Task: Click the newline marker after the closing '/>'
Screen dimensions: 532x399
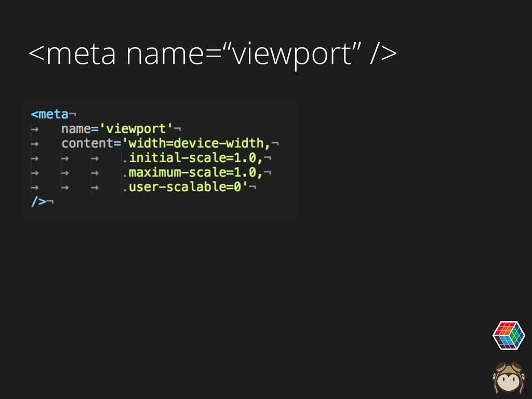Action: [x=50, y=202]
